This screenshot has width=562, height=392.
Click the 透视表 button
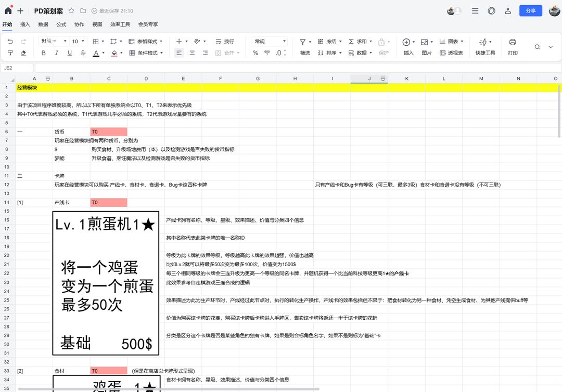[451, 53]
